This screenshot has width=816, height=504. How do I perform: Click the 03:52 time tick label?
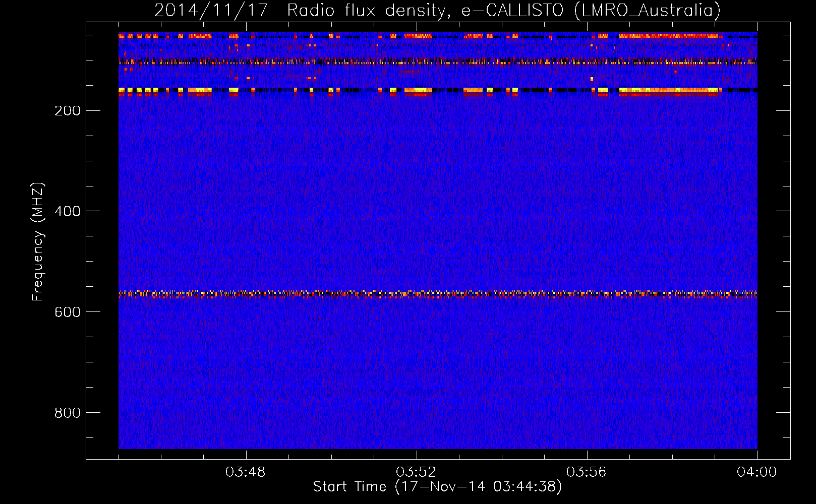click(x=416, y=472)
